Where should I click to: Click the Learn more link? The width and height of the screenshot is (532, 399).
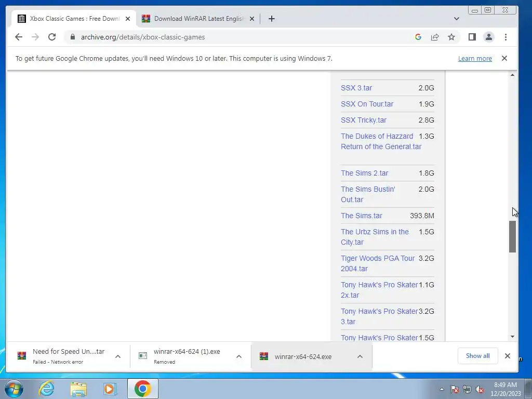475,58
